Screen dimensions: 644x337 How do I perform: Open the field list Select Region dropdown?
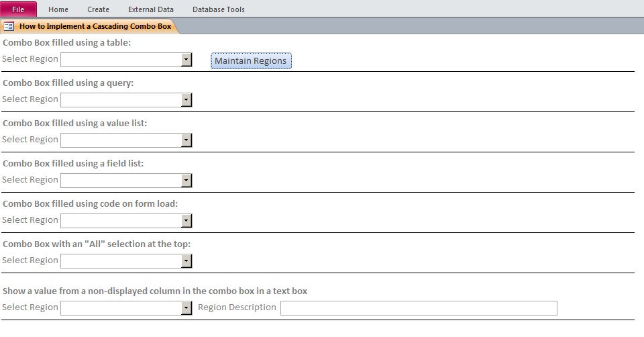pos(186,181)
